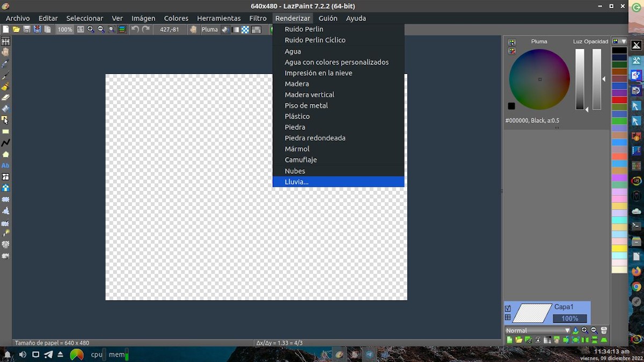Select the Capa1 layer thumbnail
The height and width of the screenshot is (362, 644).
pos(532,313)
